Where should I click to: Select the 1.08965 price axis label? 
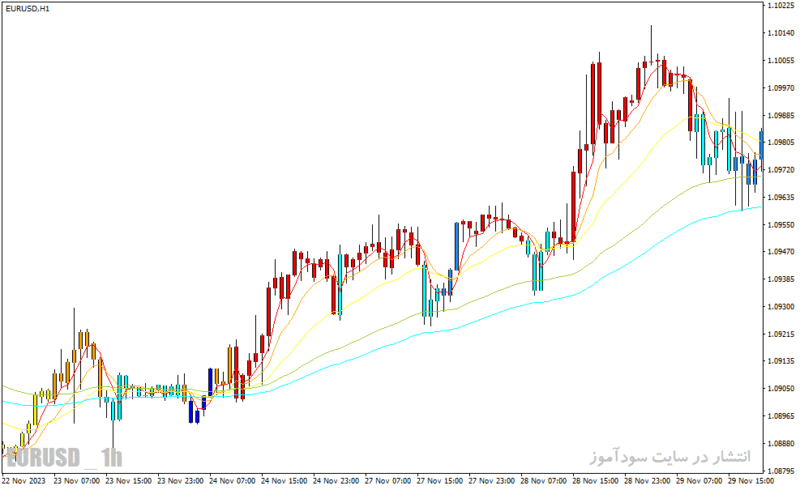781,416
